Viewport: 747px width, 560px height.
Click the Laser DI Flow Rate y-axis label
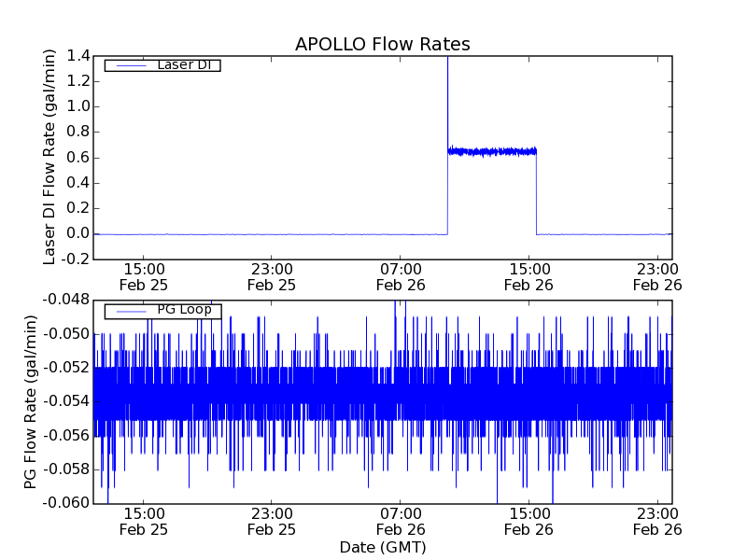(x=50, y=157)
